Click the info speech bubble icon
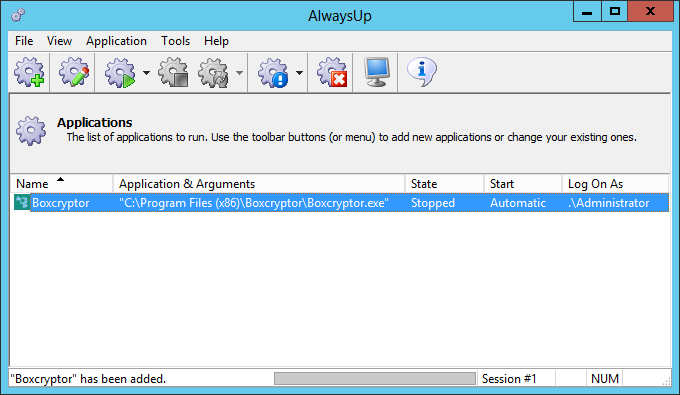680x395 pixels. tap(422, 72)
